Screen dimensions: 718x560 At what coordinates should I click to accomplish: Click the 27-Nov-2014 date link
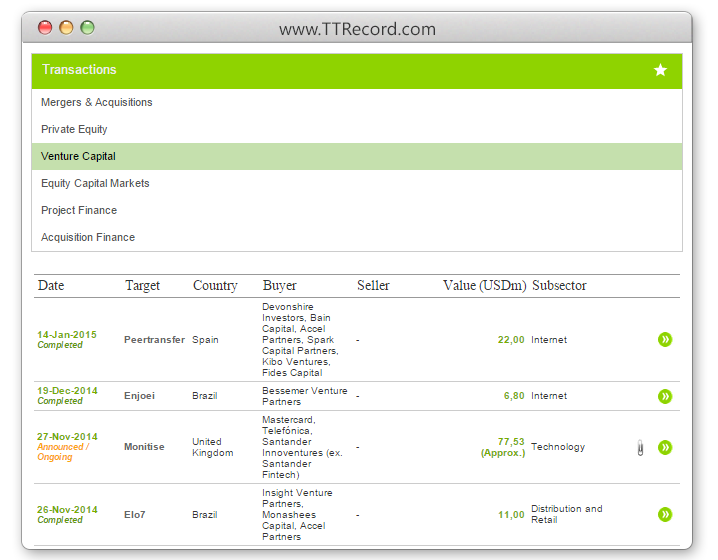click(x=67, y=436)
